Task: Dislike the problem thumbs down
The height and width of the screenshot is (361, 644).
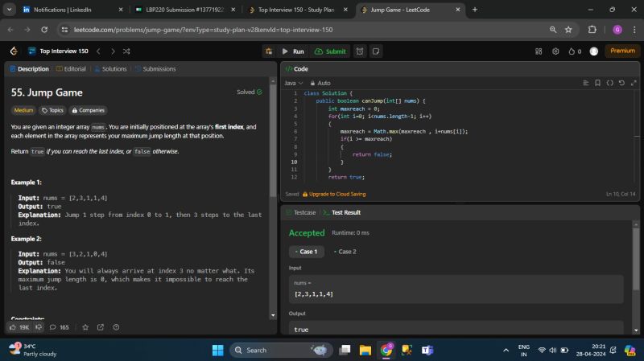Action: pos(39,327)
